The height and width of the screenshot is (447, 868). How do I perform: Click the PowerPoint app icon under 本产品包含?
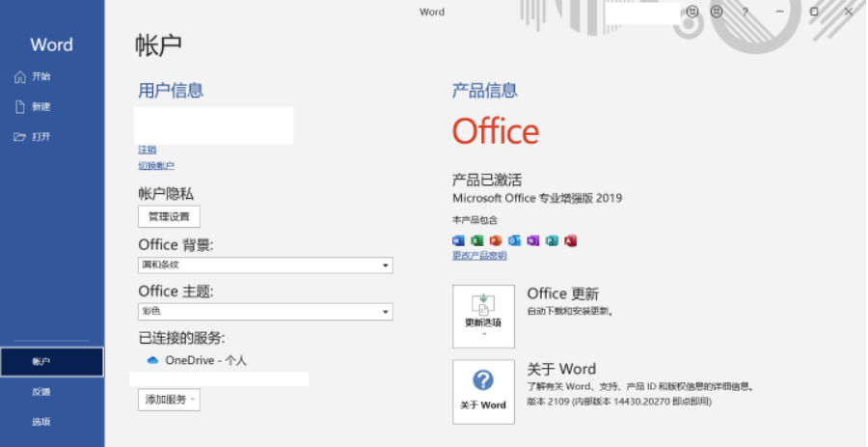click(x=496, y=240)
